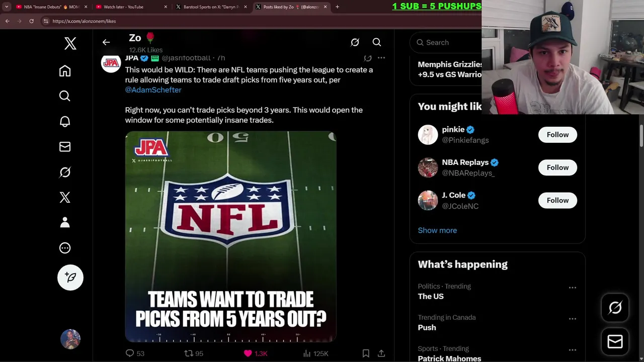The image size is (644, 362).
Task: Open options for the Patrick Mahomes trend
Action: tap(572, 350)
